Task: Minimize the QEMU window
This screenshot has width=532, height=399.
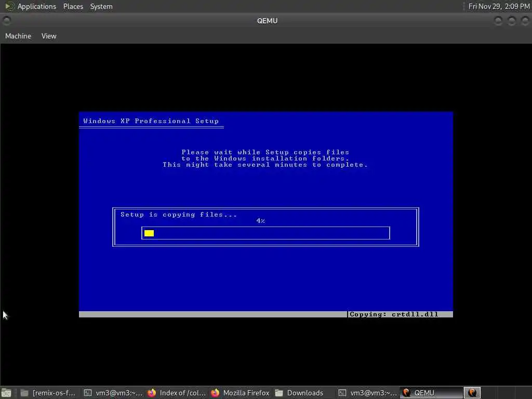Action: coord(498,21)
